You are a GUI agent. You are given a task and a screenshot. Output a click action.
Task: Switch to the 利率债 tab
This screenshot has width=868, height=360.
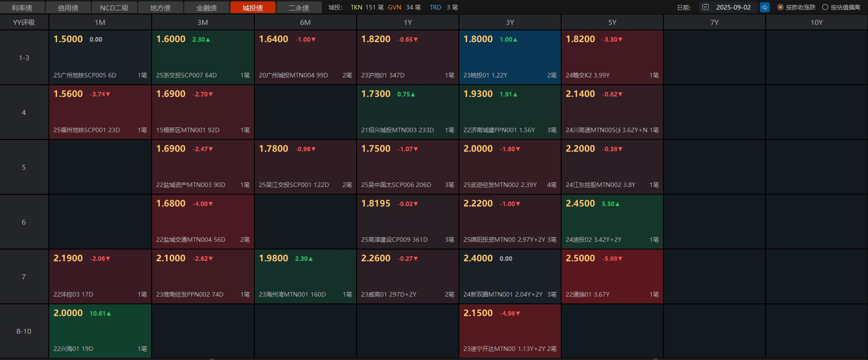22,8
